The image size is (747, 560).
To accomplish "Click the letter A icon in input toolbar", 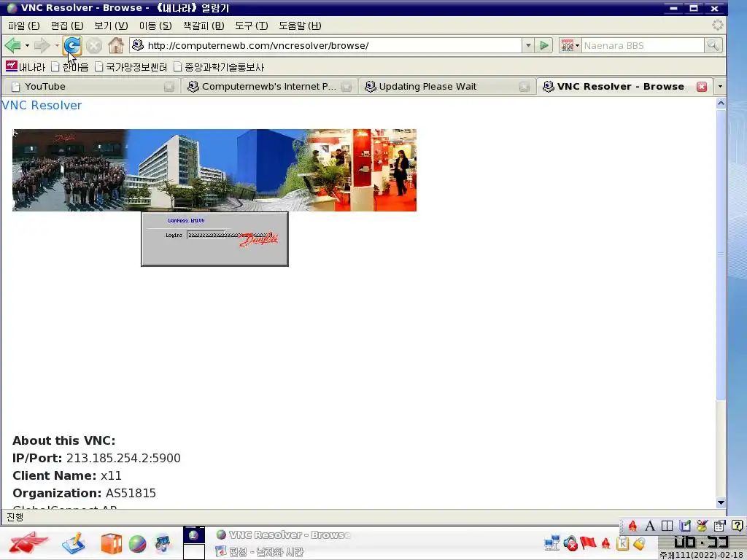I will pyautogui.click(x=649, y=526).
